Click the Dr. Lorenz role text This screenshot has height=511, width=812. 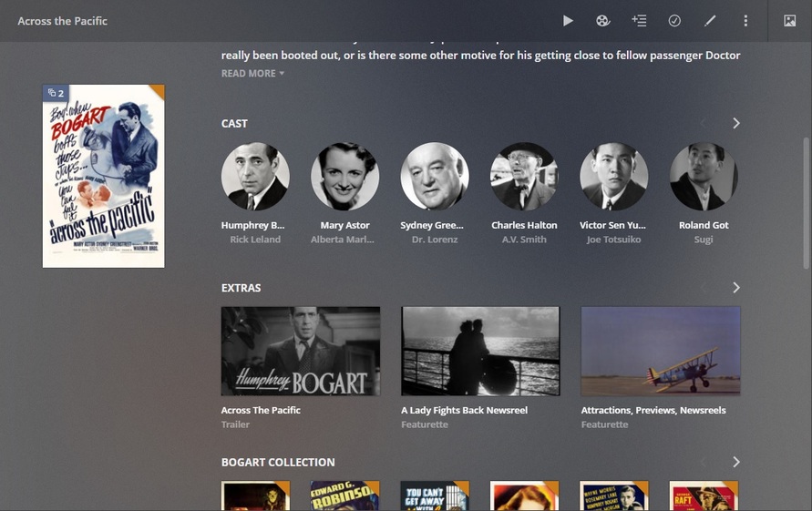(435, 240)
